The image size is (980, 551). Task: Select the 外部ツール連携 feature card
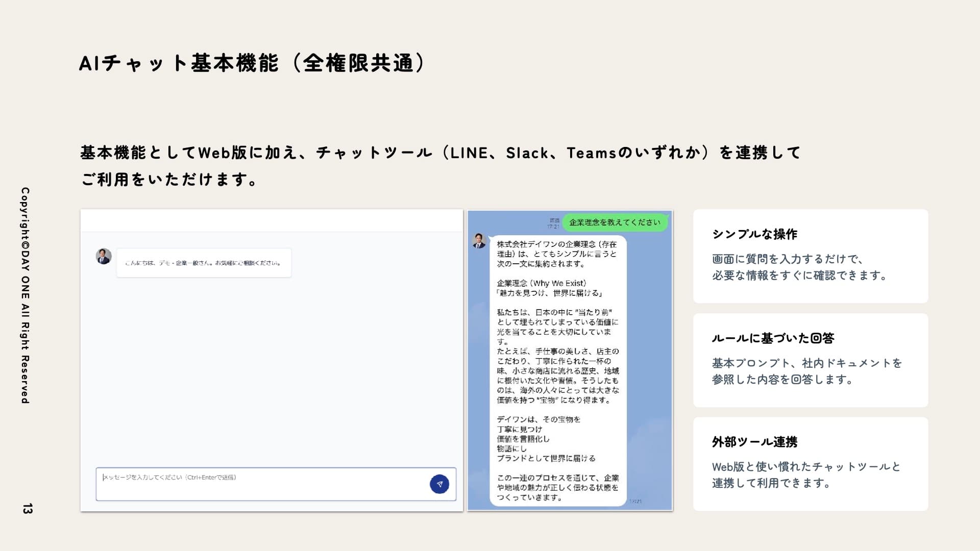[810, 463]
